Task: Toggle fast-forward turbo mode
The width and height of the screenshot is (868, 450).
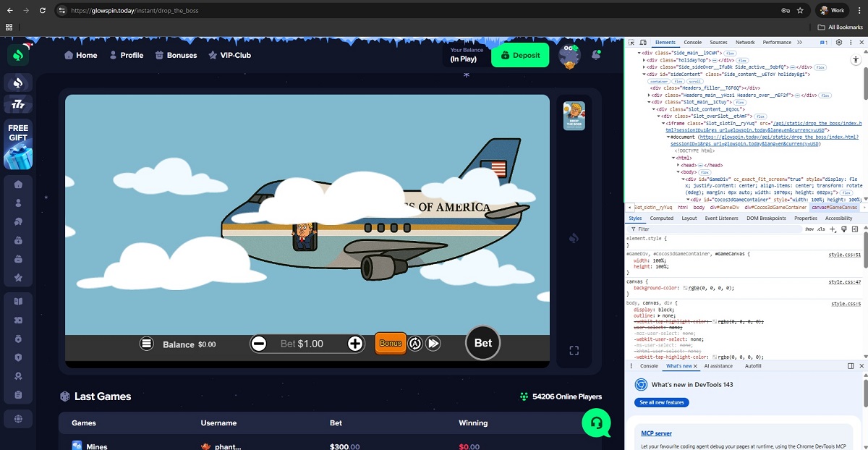Action: [x=433, y=344]
